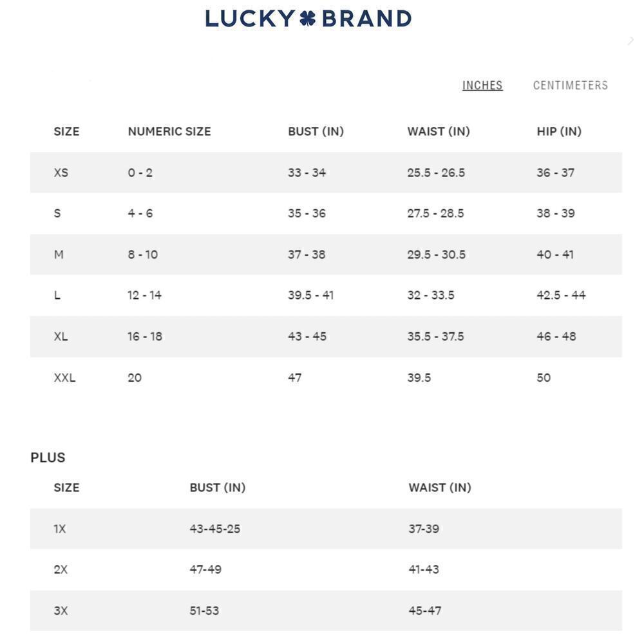Click the 39.5 - 41 bust measurement
This screenshot has height=644, width=644.
point(310,295)
